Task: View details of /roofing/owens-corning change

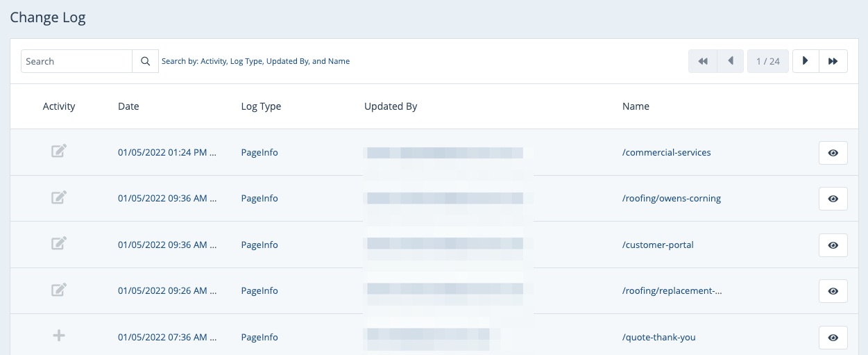Action: point(833,199)
